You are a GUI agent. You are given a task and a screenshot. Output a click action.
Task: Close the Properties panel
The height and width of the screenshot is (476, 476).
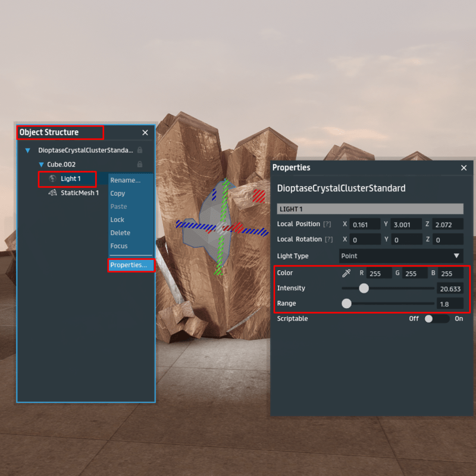[x=464, y=168]
